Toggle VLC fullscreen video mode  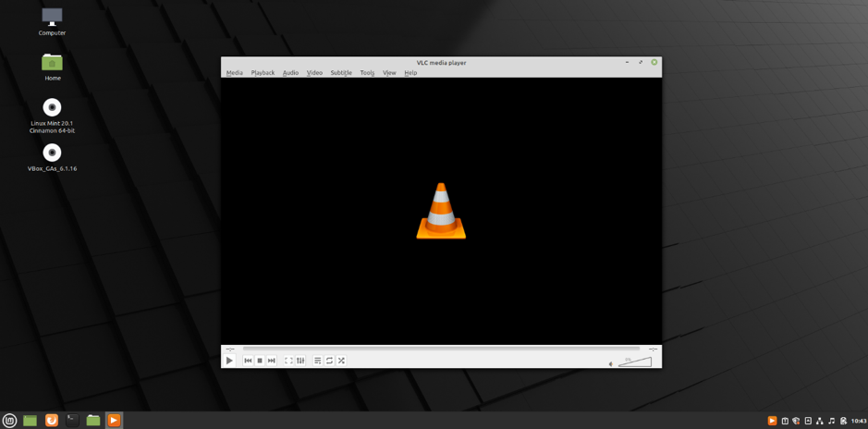click(x=288, y=361)
